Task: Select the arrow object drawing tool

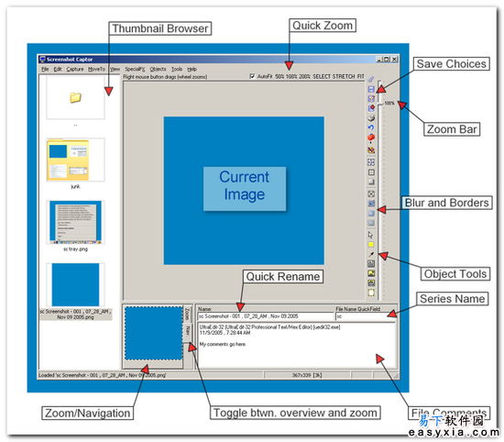Action: pos(371,254)
